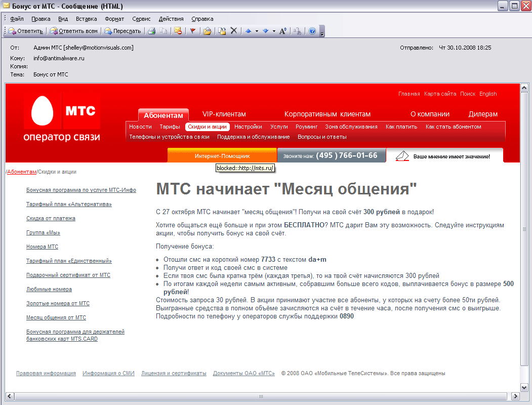
Task: Click the Move to Folder icon
Action: [208, 31]
